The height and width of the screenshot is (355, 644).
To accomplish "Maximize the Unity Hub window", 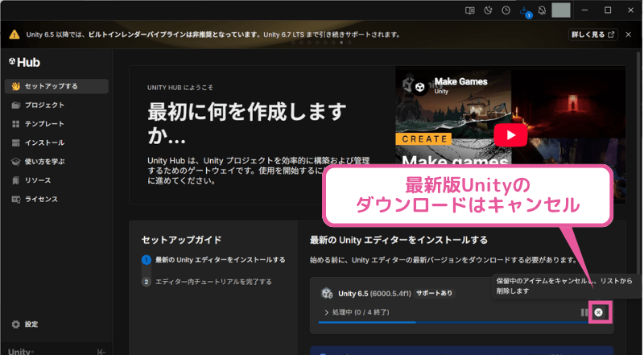I will (608, 10).
